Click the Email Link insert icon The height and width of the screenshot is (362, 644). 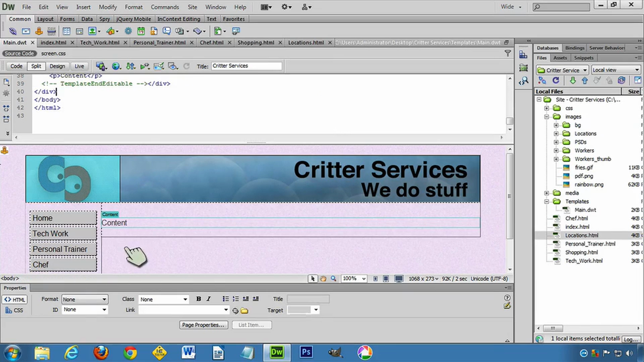pos(26,31)
